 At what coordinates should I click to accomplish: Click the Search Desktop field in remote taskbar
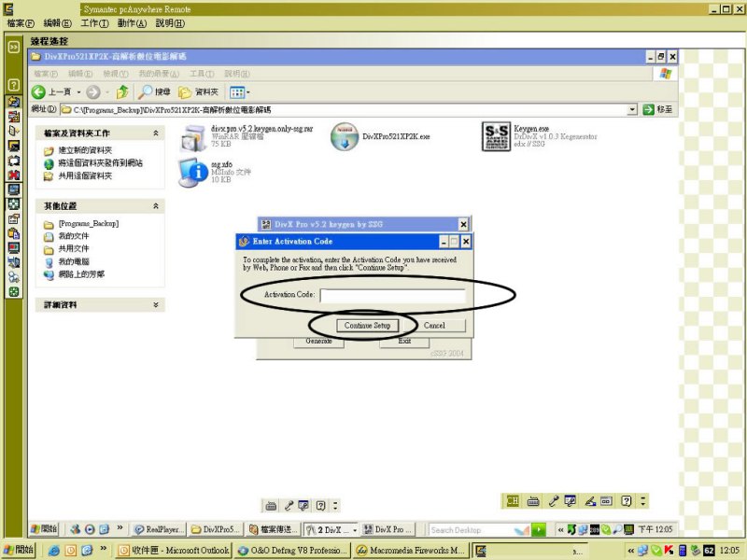[x=471, y=529]
